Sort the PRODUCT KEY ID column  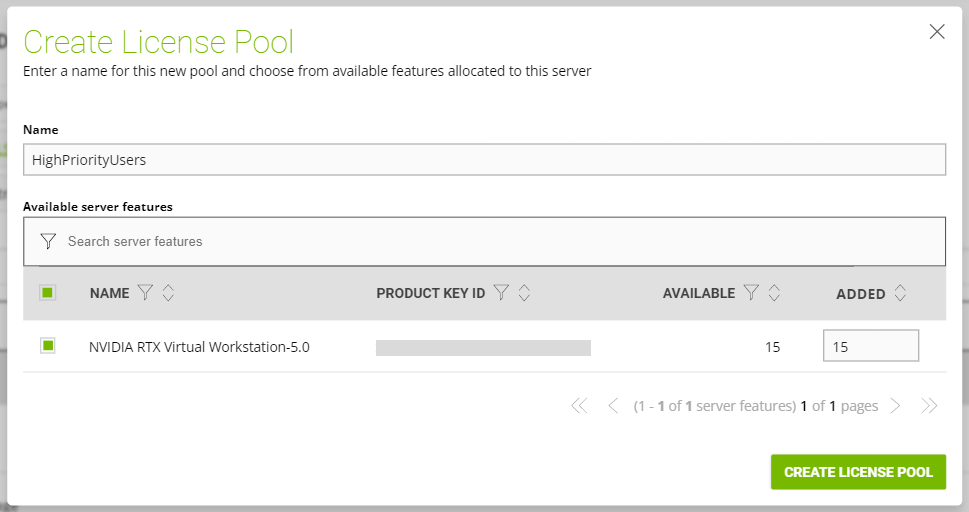pos(524,293)
